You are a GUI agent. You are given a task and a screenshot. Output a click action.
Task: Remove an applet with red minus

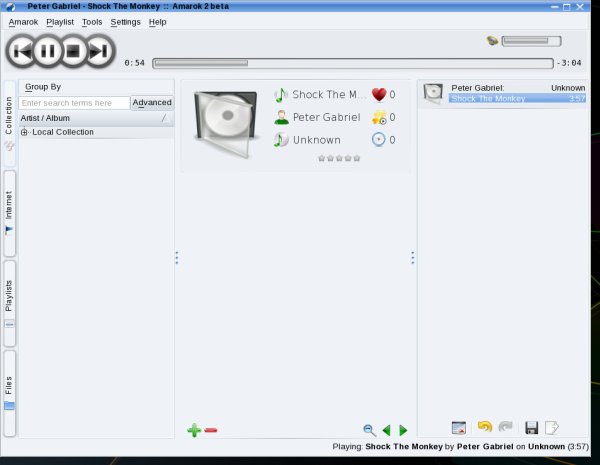pos(211,431)
